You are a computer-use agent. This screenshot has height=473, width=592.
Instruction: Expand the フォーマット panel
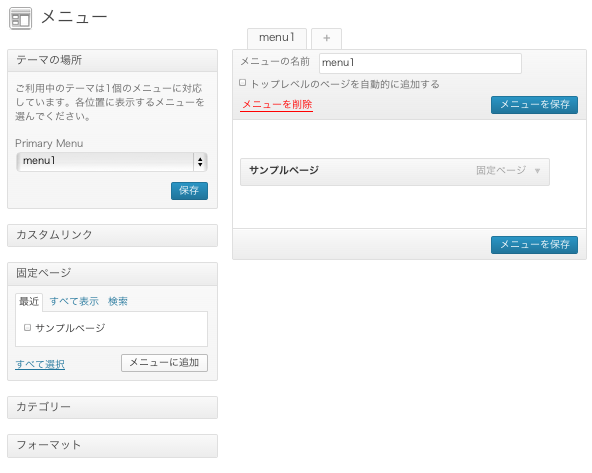[x=113, y=446]
